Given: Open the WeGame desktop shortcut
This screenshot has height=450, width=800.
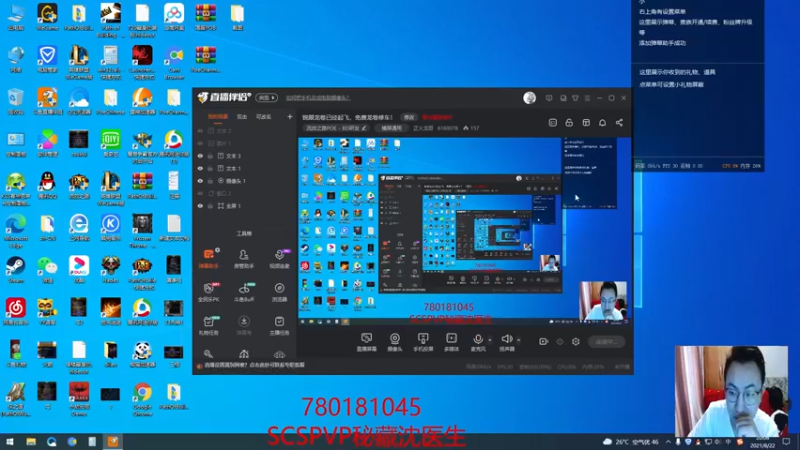Looking at the screenshot, I should point(47,17).
